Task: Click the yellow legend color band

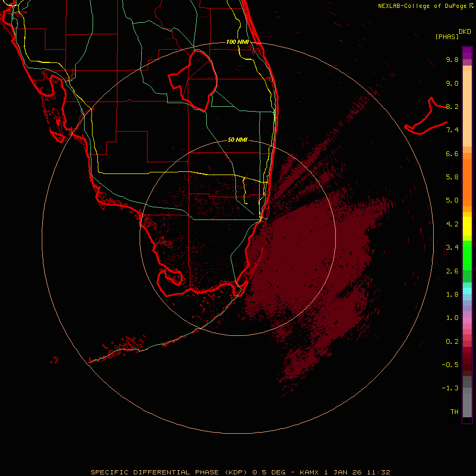Action: 467,226
